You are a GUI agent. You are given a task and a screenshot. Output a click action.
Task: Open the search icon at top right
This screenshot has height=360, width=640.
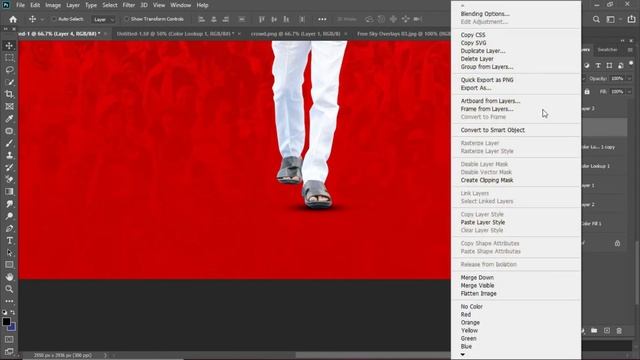coord(596,19)
